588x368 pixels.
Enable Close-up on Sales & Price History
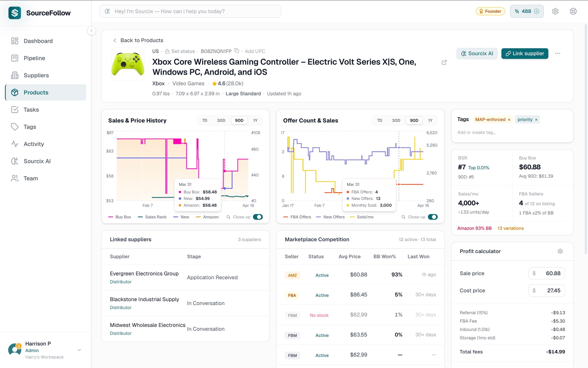pos(258,217)
